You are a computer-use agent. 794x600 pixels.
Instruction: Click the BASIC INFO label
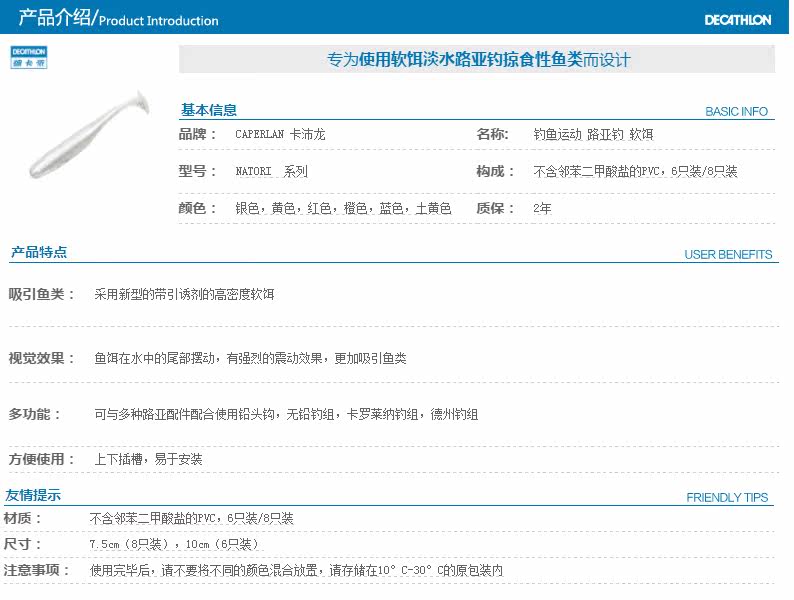click(x=736, y=111)
